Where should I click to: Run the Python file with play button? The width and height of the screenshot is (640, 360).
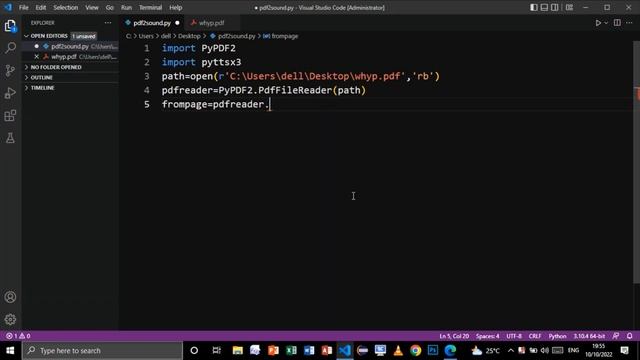pyautogui.click(x=598, y=23)
